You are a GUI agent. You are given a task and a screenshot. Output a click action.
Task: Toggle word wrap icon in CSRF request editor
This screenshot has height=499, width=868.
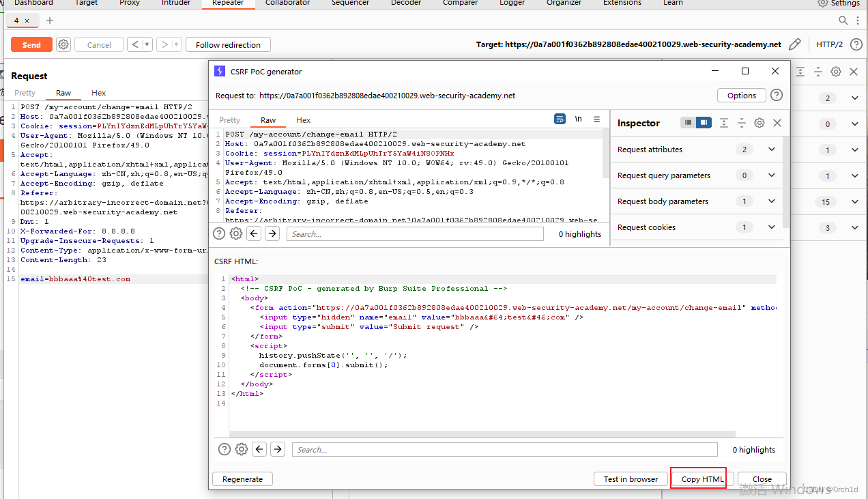pos(560,119)
